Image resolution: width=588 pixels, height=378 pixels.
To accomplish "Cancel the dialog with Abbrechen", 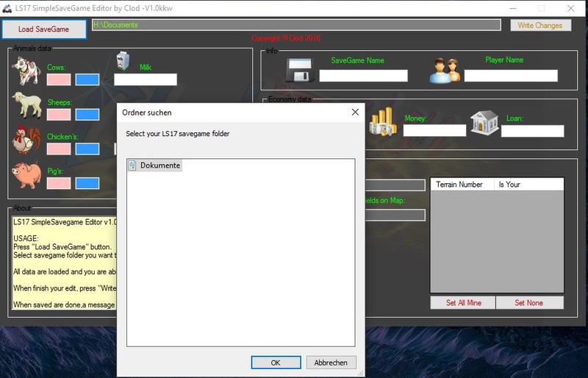I will (x=331, y=363).
